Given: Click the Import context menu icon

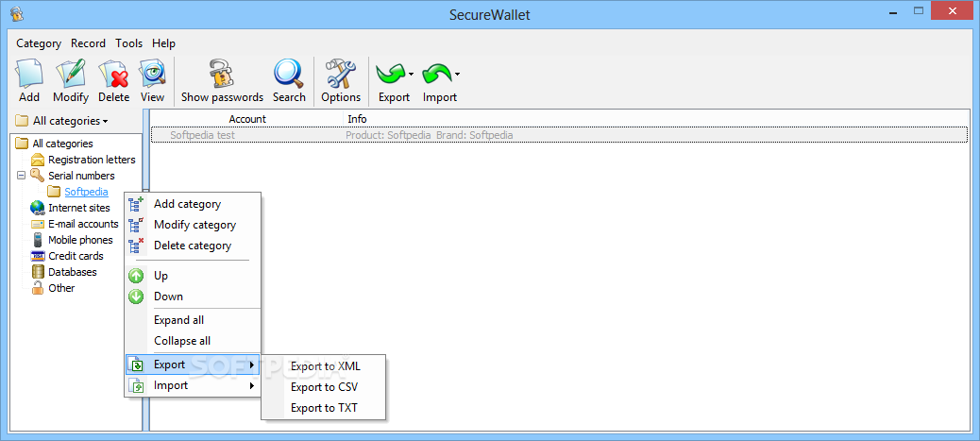Looking at the screenshot, I should coord(136,386).
